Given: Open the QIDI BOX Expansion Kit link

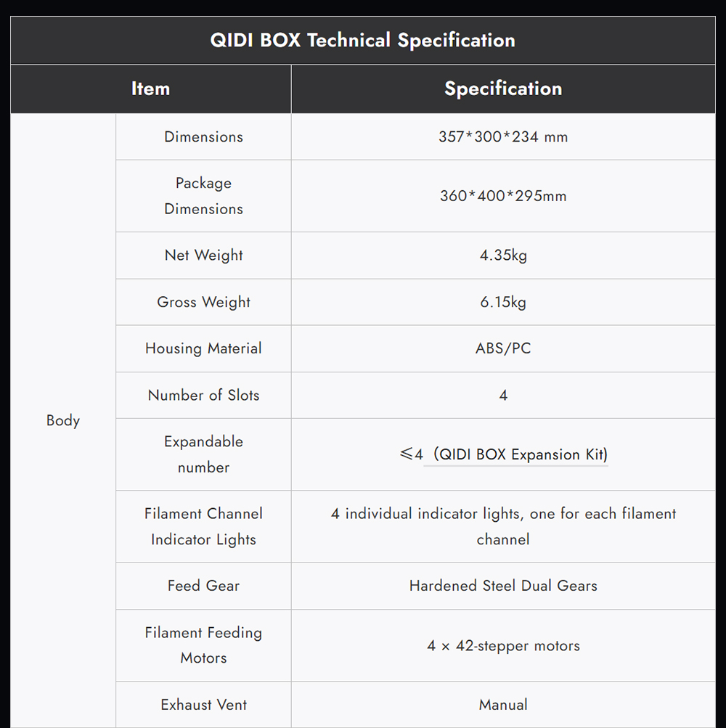Looking at the screenshot, I should coord(523,455).
